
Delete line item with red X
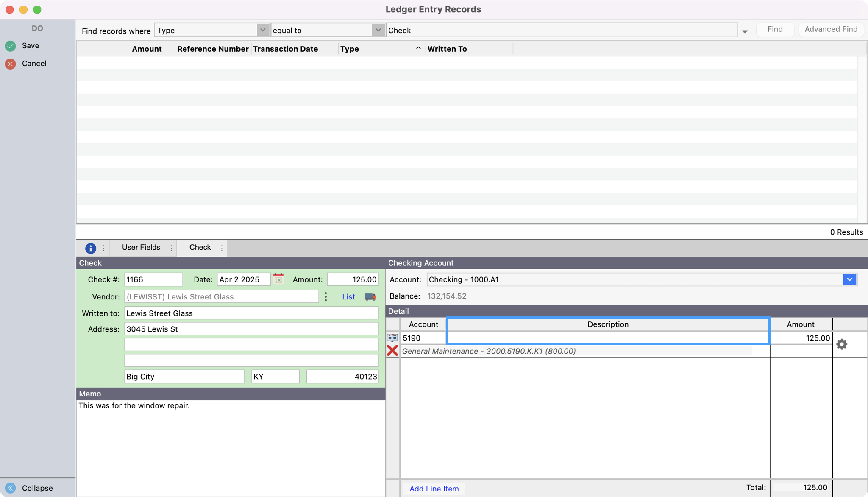click(392, 351)
